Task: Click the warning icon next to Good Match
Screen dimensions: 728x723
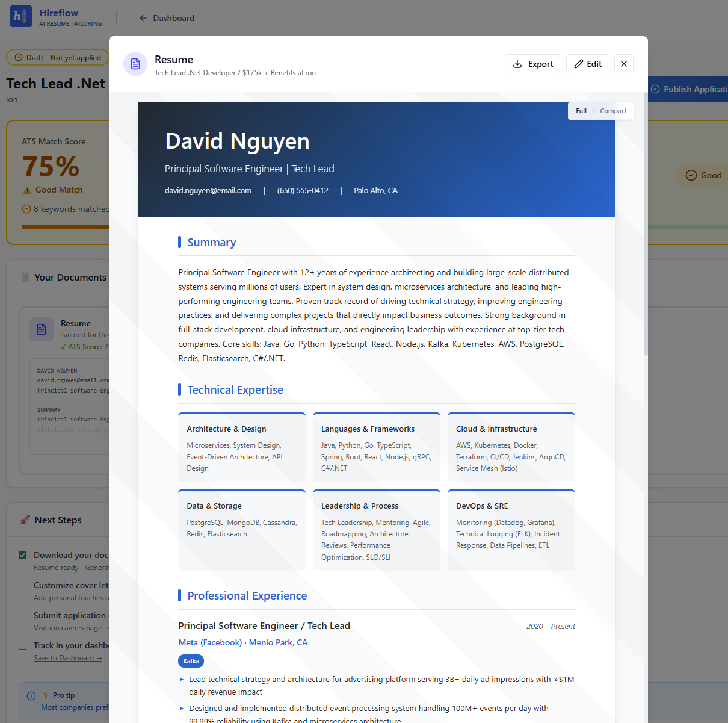Action: 27,190
